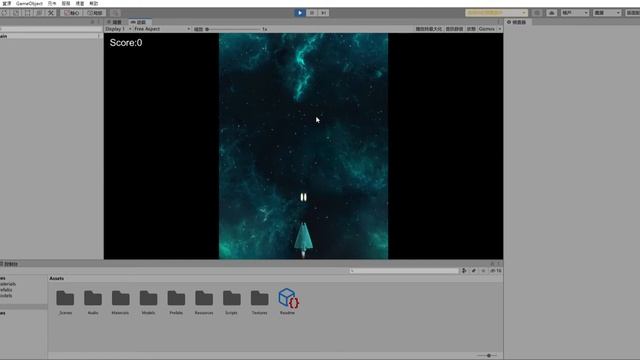The height and width of the screenshot is (360, 640).
Task: Open the Models folder
Action: (x=148, y=302)
